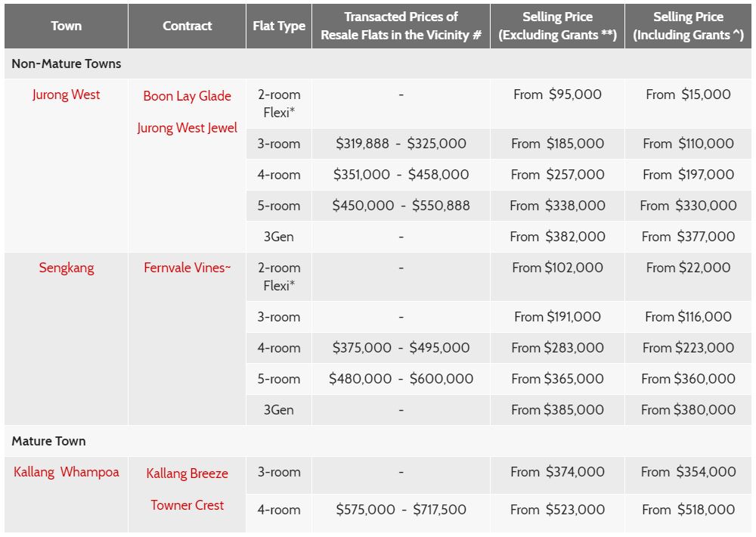Viewport: 756px width, 537px height.
Task: Click the Contract column header
Action: [x=187, y=26]
